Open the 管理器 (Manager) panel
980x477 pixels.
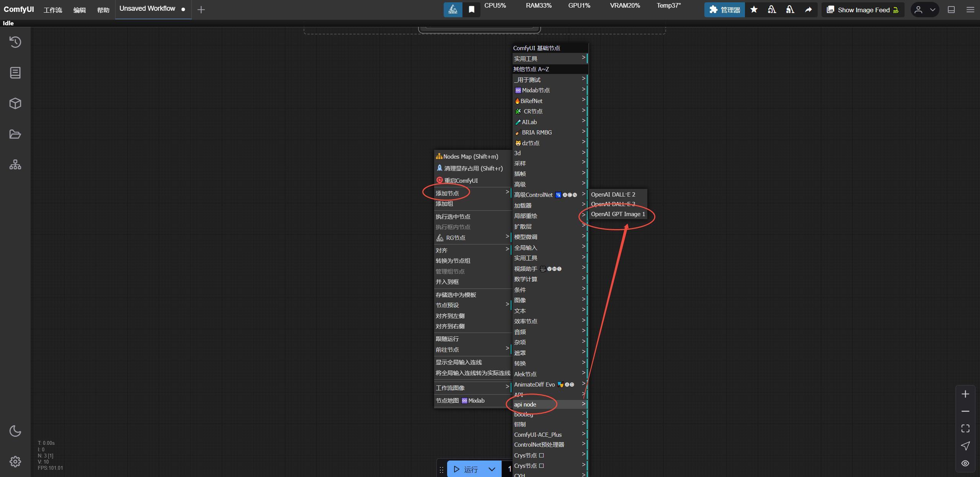point(724,10)
